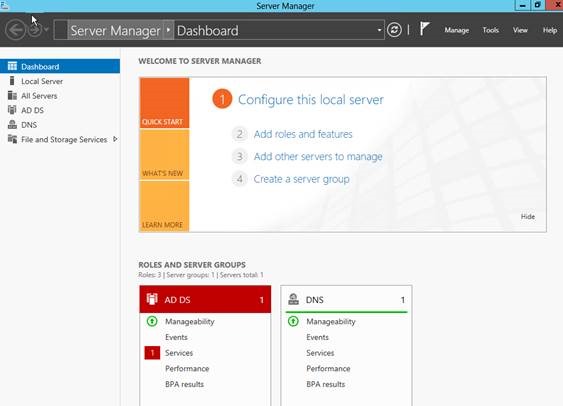Click the refresh icon in the header

394,30
